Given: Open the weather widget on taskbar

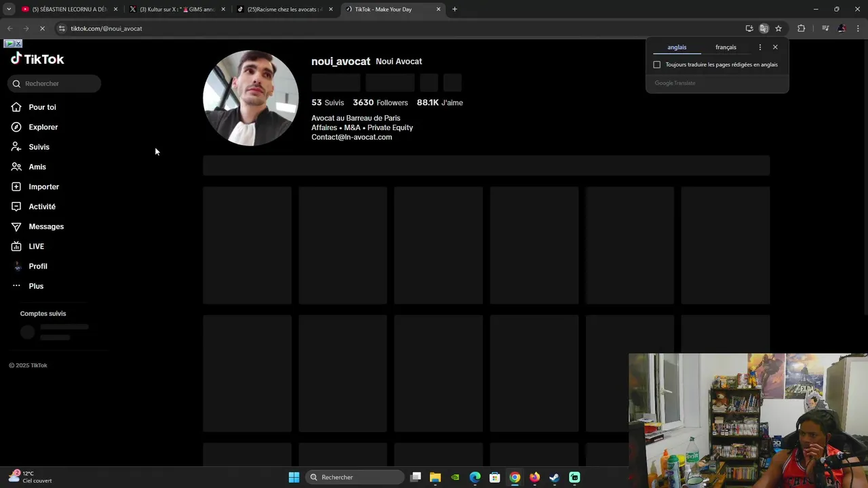Looking at the screenshot, I should pos(30,477).
